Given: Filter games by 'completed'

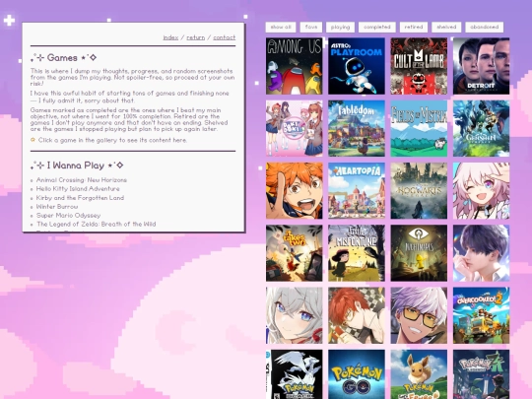Looking at the screenshot, I should (x=377, y=27).
